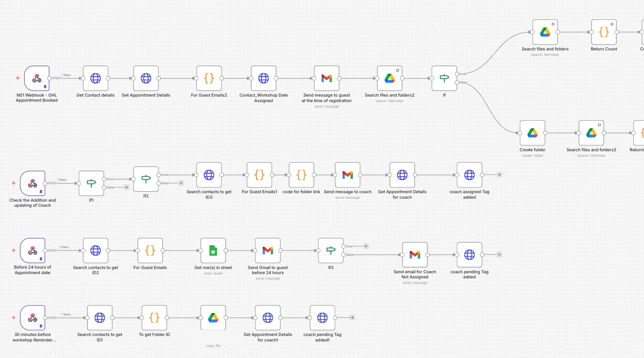Screen dimensions: 644x358
Task: Click trigger bolt beside N01 Webhook node
Action: click(x=18, y=78)
